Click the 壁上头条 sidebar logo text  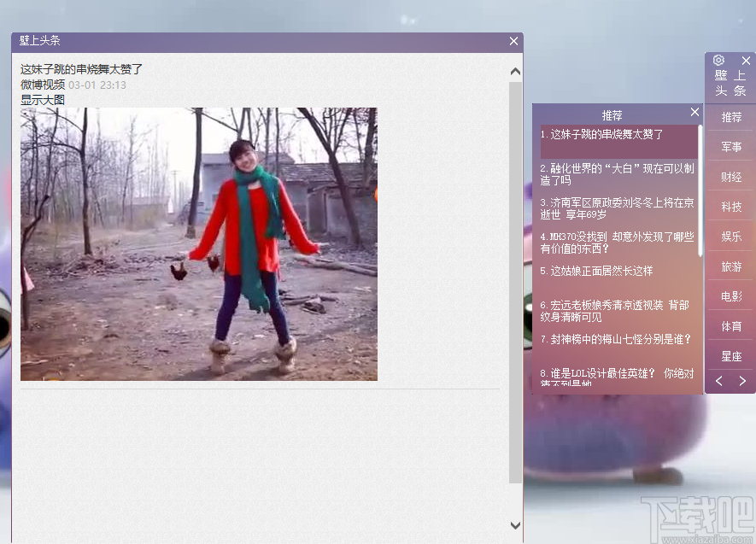tap(730, 83)
